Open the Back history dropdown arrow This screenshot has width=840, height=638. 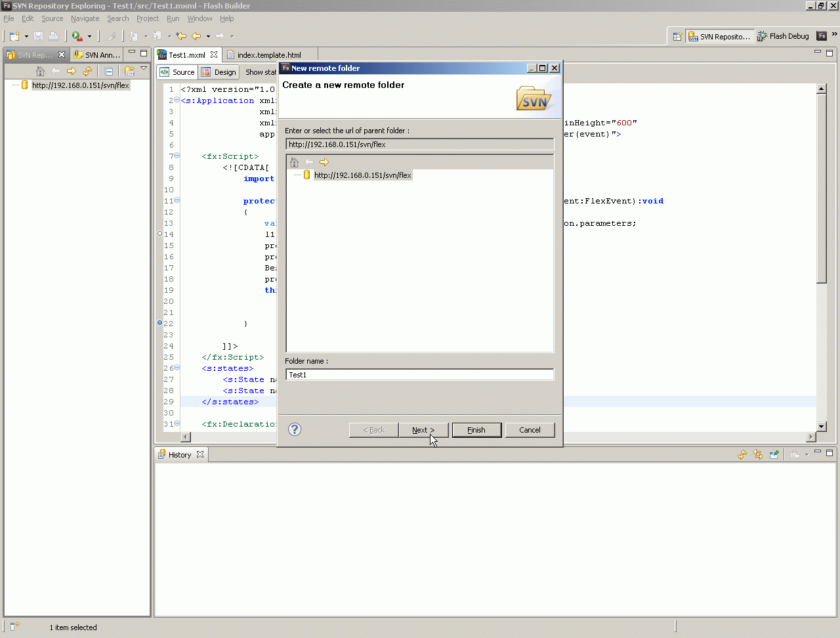[208, 36]
